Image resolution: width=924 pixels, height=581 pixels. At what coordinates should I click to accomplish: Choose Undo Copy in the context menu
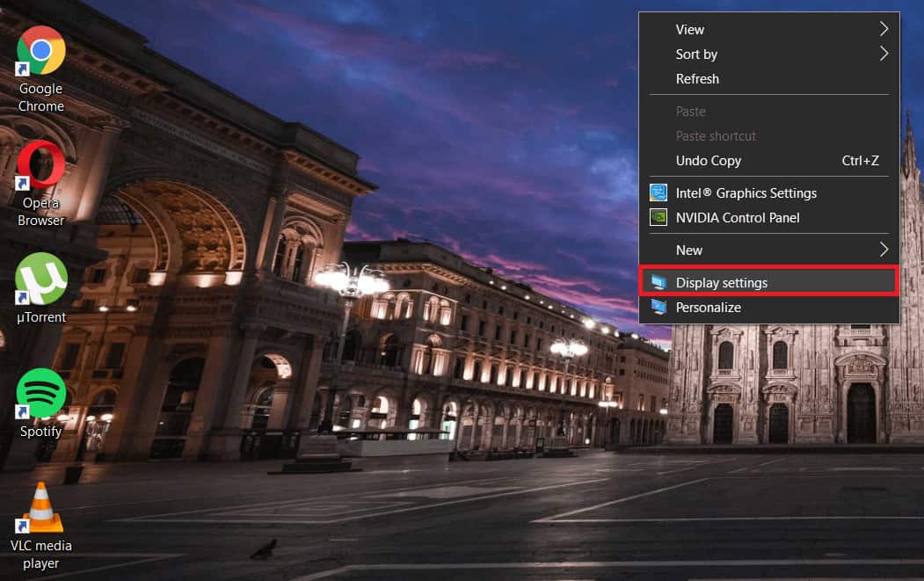(769, 160)
